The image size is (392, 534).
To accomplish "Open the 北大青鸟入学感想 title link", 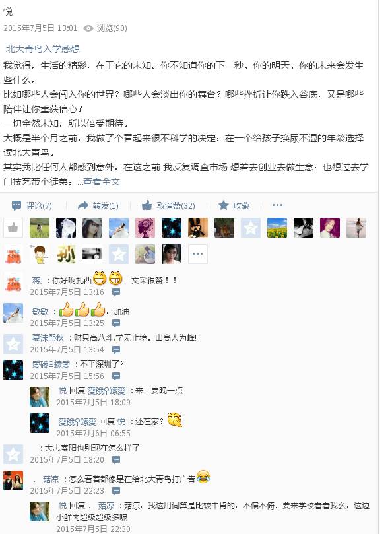I will point(43,49).
